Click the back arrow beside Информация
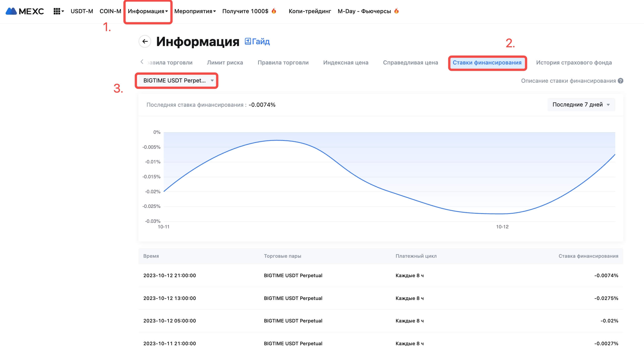This screenshot has width=644, height=348. (145, 41)
